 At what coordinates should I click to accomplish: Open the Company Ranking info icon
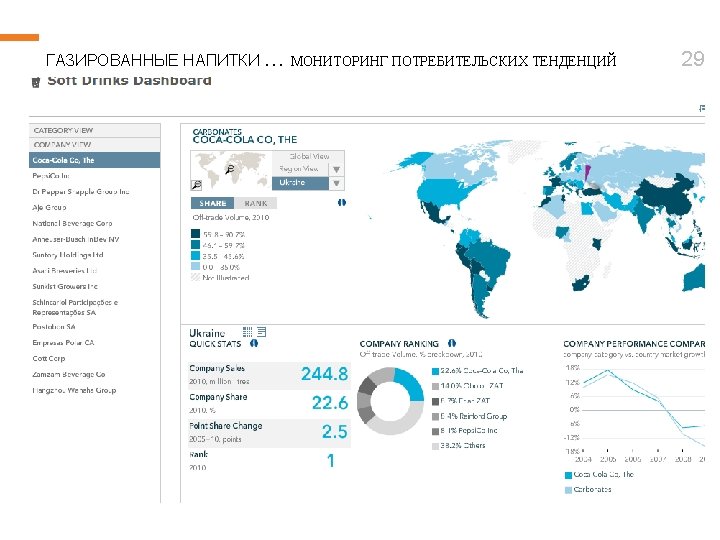[452, 343]
